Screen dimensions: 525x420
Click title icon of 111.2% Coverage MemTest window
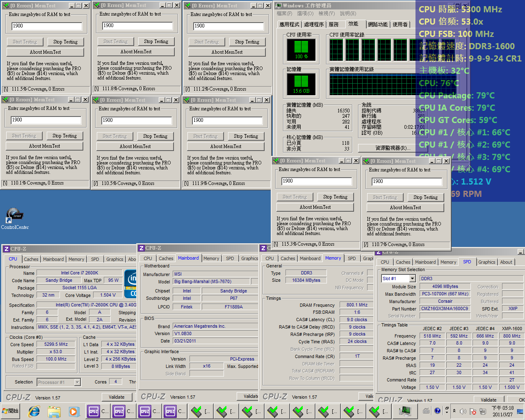point(188,5)
